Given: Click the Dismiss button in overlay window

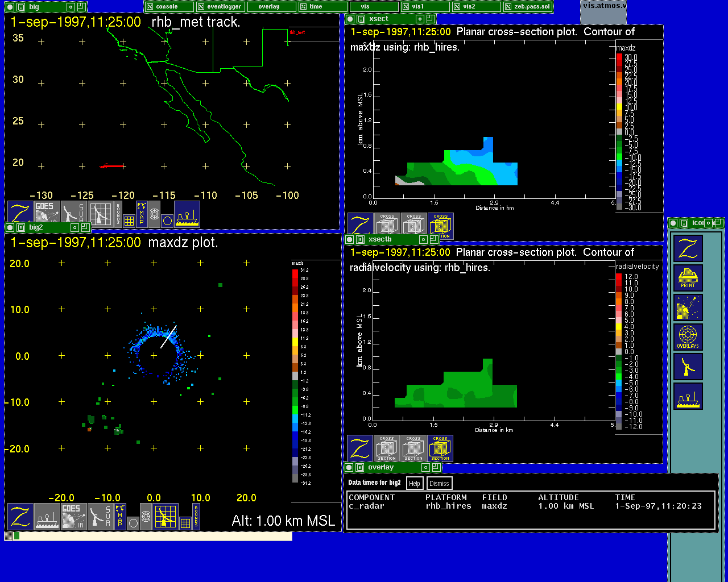Looking at the screenshot, I should (439, 484).
